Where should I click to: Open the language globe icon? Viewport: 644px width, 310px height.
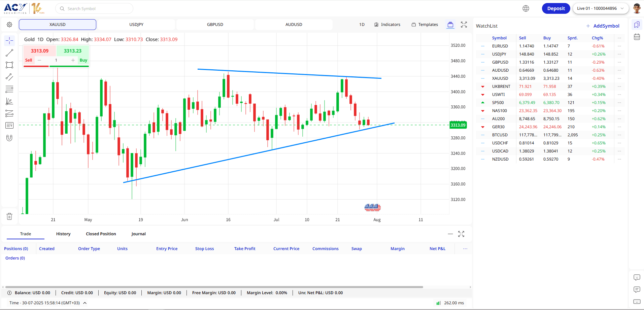coord(526,8)
